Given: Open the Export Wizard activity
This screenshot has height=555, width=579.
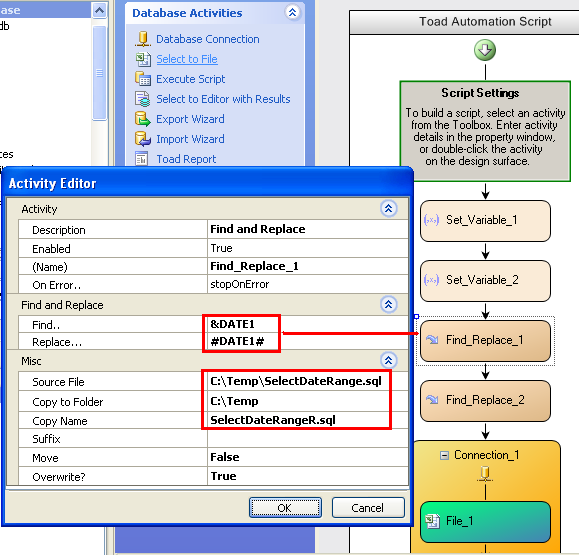Looking at the screenshot, I should point(190,119).
